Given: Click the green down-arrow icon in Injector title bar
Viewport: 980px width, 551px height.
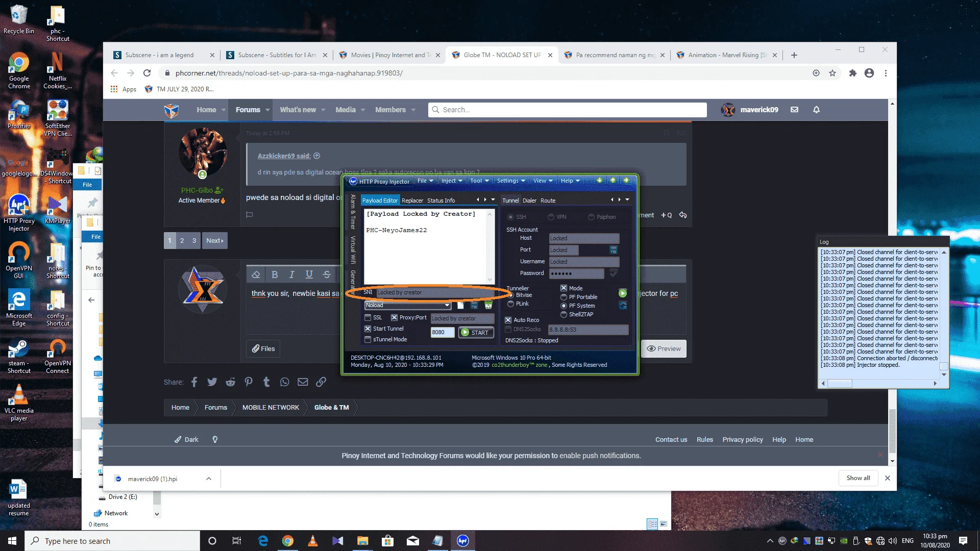Looking at the screenshot, I should tap(599, 180).
